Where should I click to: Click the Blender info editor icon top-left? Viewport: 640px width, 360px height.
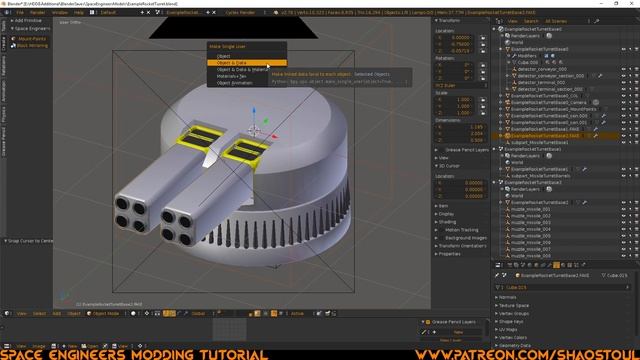[7, 13]
